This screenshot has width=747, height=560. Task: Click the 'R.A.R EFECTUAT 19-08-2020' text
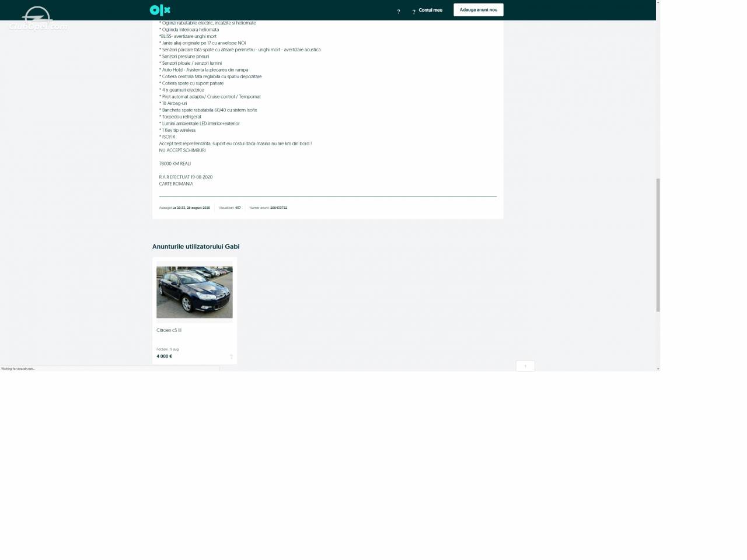click(x=186, y=177)
